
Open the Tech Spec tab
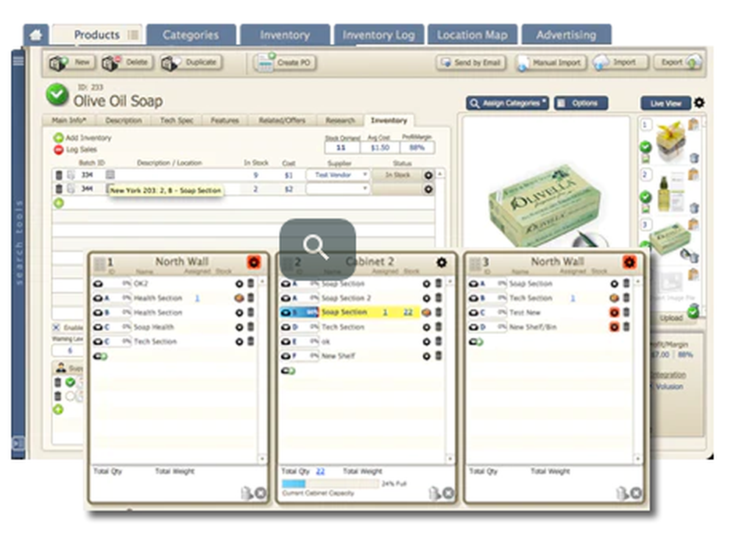point(177,120)
